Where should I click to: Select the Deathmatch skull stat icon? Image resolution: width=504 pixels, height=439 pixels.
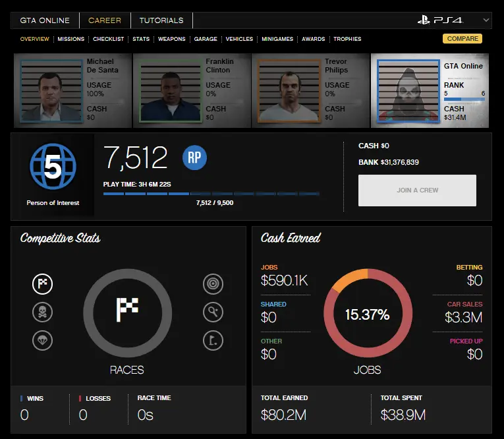click(42, 312)
